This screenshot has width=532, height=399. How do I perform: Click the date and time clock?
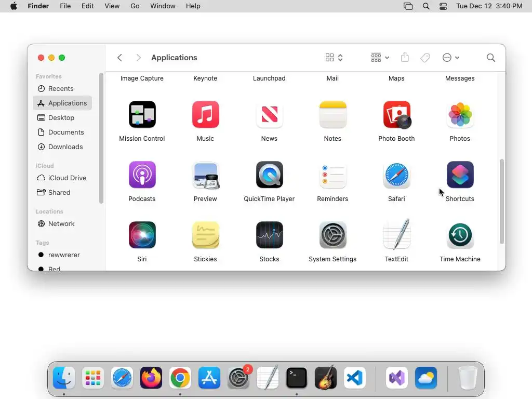(x=489, y=6)
